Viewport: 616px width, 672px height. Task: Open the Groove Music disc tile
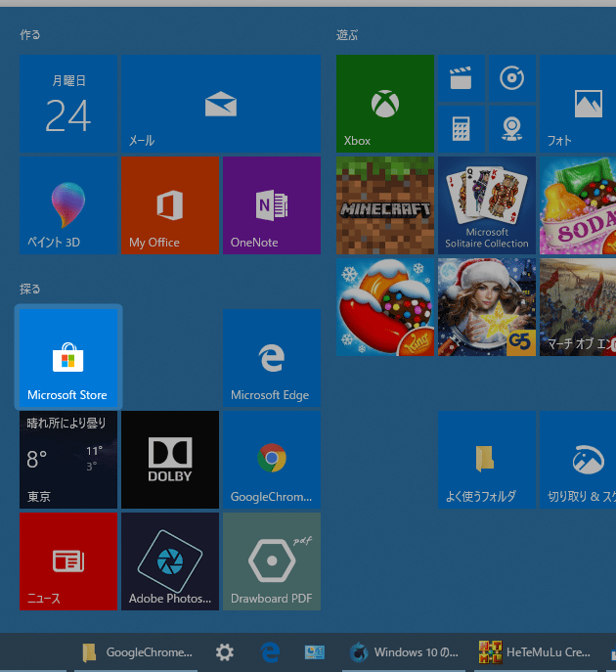click(512, 78)
